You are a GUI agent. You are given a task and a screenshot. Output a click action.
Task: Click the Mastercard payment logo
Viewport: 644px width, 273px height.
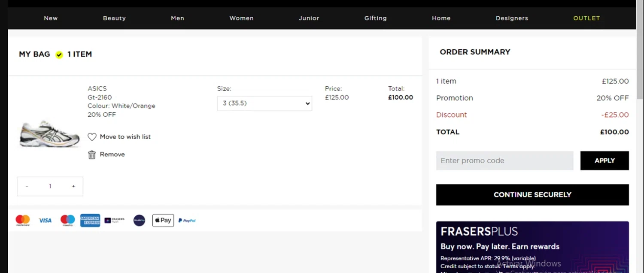[x=23, y=220]
